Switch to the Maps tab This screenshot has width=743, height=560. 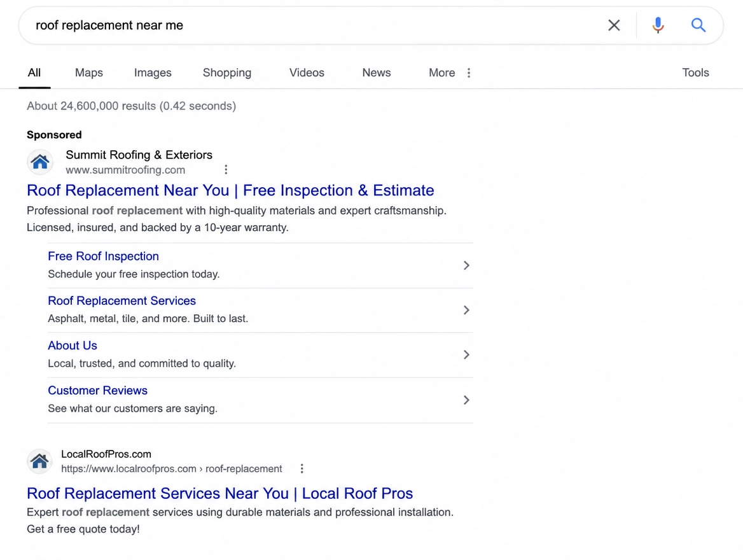point(88,73)
